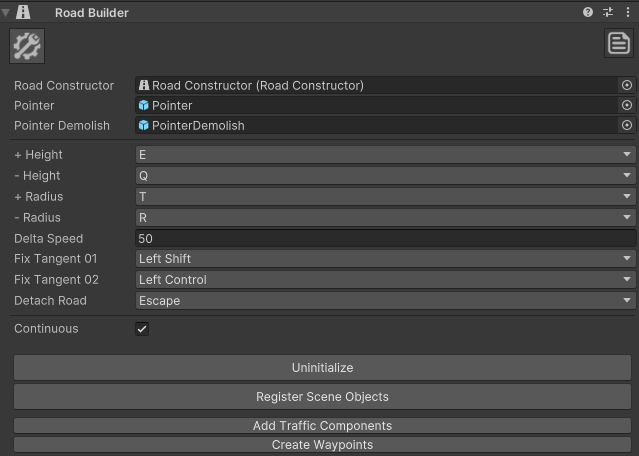Open Fix Tangent 02 Left Control dropdown

pos(386,280)
